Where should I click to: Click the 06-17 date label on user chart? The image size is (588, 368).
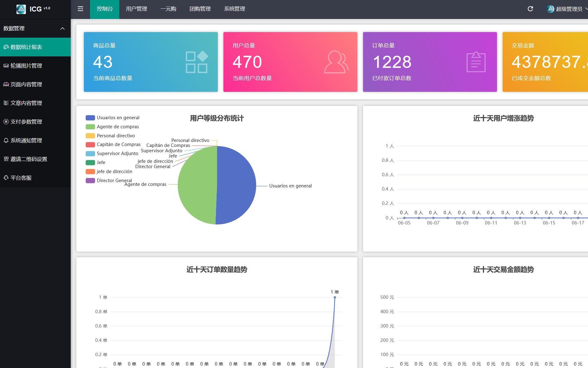pos(578,223)
